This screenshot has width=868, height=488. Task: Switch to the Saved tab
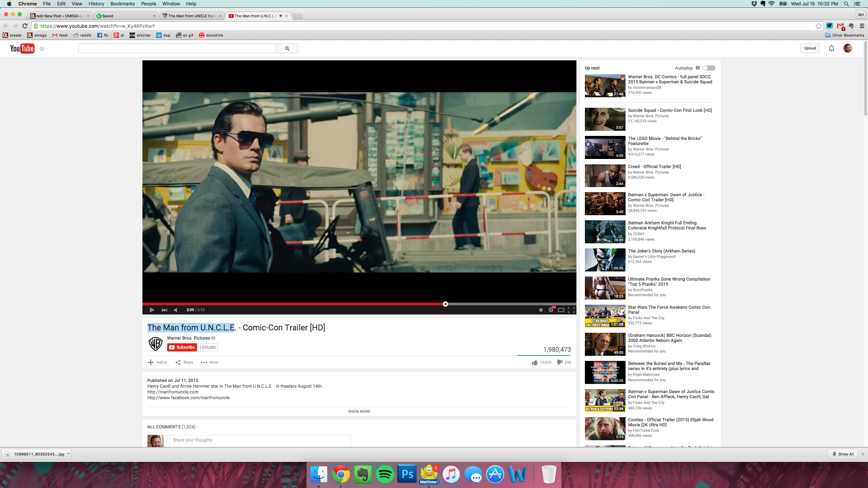coord(126,16)
